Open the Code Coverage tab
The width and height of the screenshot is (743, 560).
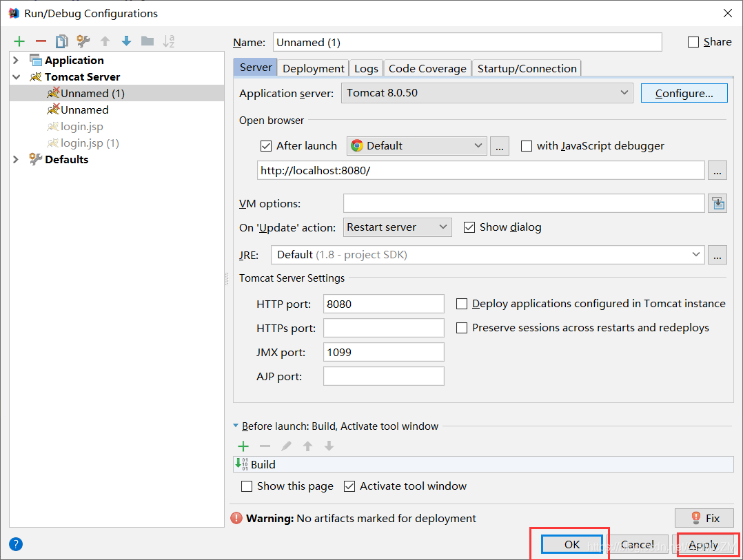(427, 69)
